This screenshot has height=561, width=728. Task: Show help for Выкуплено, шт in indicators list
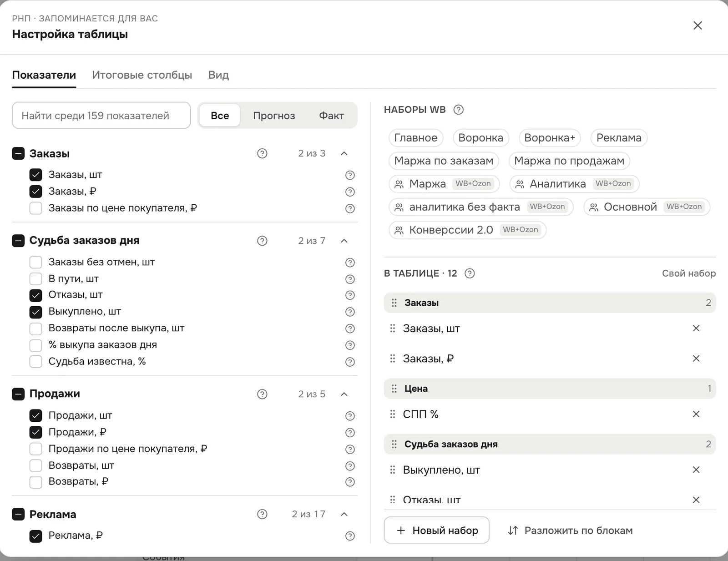click(x=350, y=312)
